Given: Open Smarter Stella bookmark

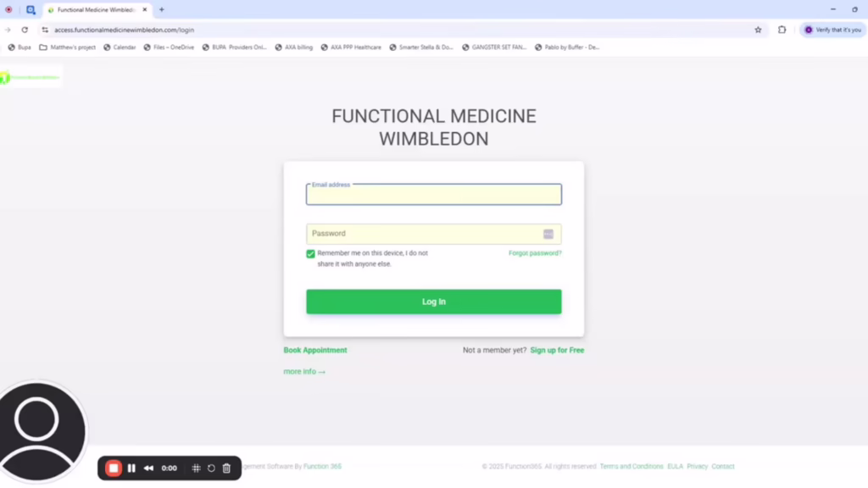Looking at the screenshot, I should pos(421,47).
